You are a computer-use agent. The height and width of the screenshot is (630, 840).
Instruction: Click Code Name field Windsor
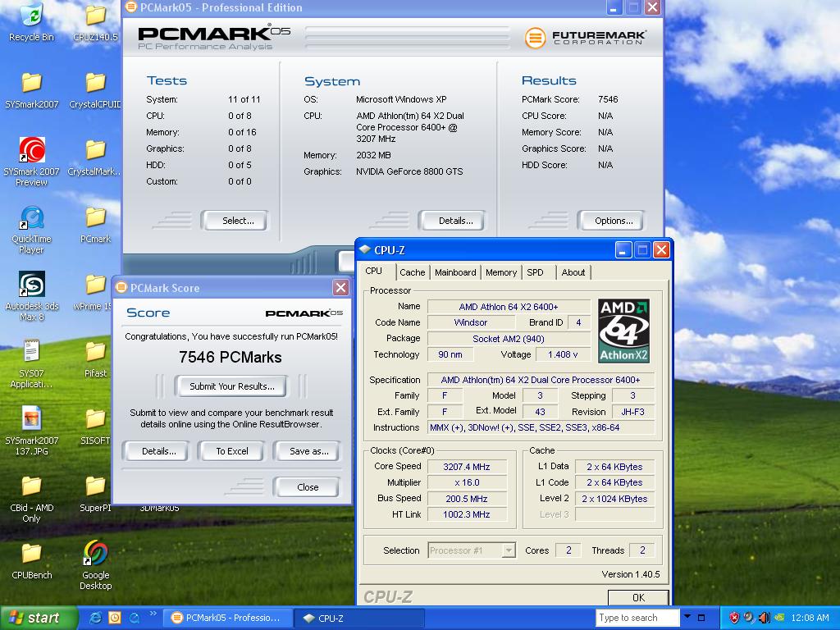click(470, 322)
